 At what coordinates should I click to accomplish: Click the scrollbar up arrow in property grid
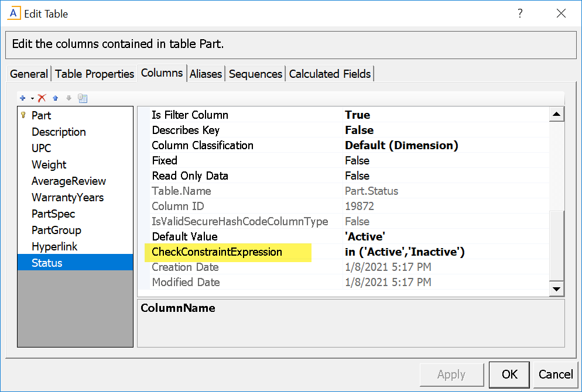(x=557, y=115)
